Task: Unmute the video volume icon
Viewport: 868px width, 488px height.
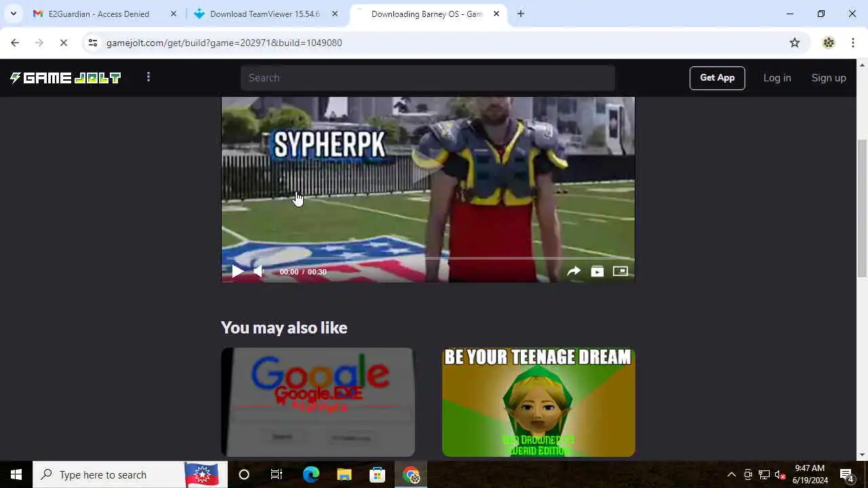Action: point(259,272)
